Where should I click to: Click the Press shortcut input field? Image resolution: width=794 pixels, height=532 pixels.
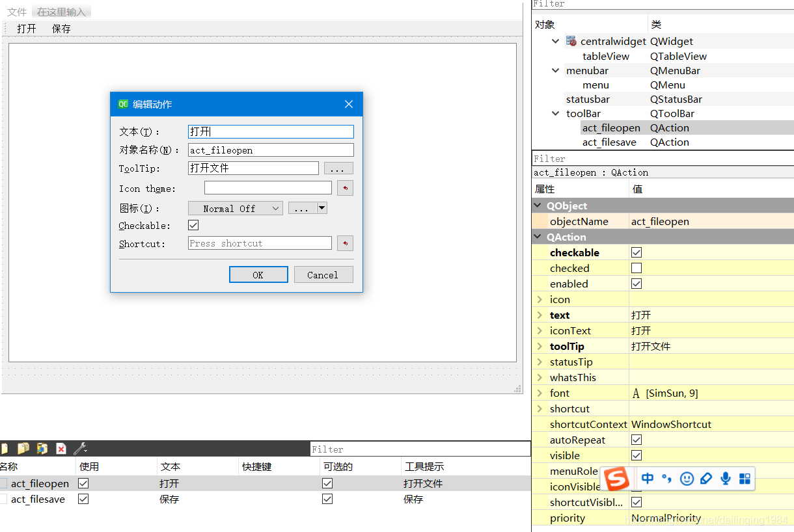point(259,243)
